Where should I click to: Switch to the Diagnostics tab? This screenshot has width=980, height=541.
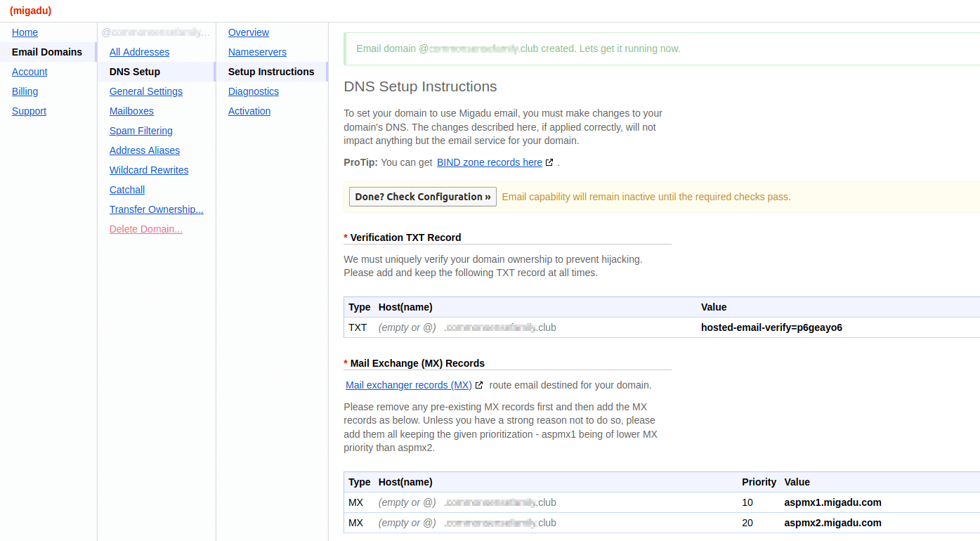coord(253,91)
